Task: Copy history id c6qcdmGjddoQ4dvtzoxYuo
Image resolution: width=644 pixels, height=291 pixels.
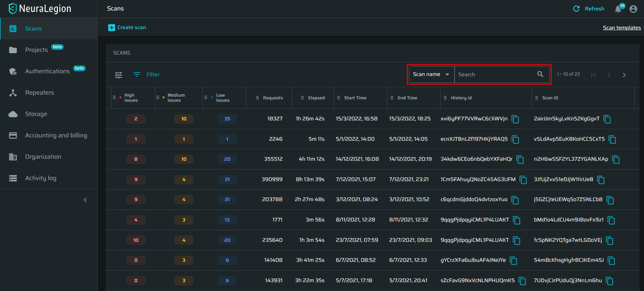Action: 515,200
